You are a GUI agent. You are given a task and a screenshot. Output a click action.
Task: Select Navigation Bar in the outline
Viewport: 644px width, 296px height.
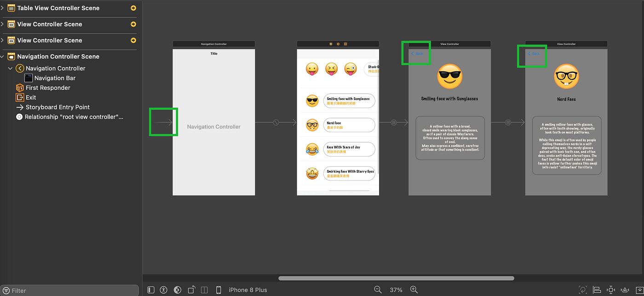click(x=55, y=78)
